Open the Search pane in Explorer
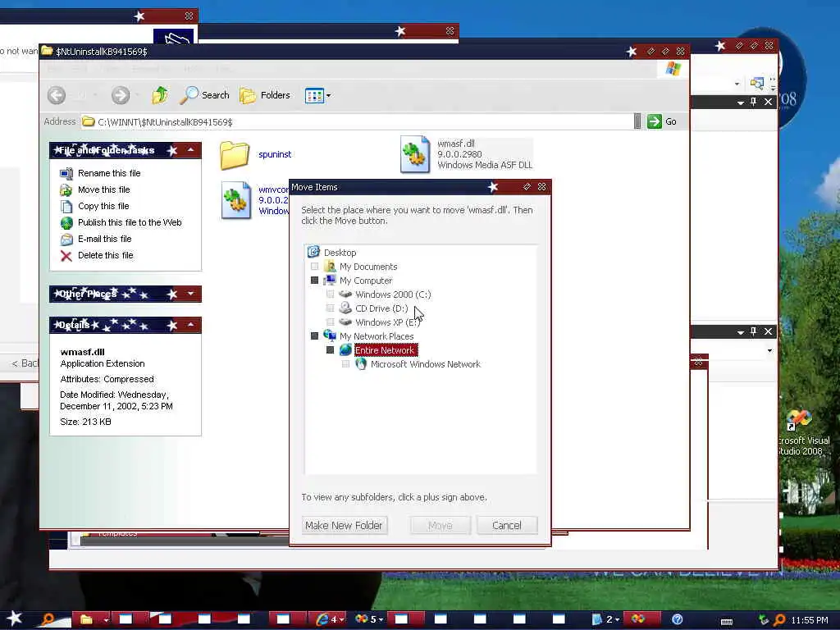840x630 pixels. (x=204, y=95)
